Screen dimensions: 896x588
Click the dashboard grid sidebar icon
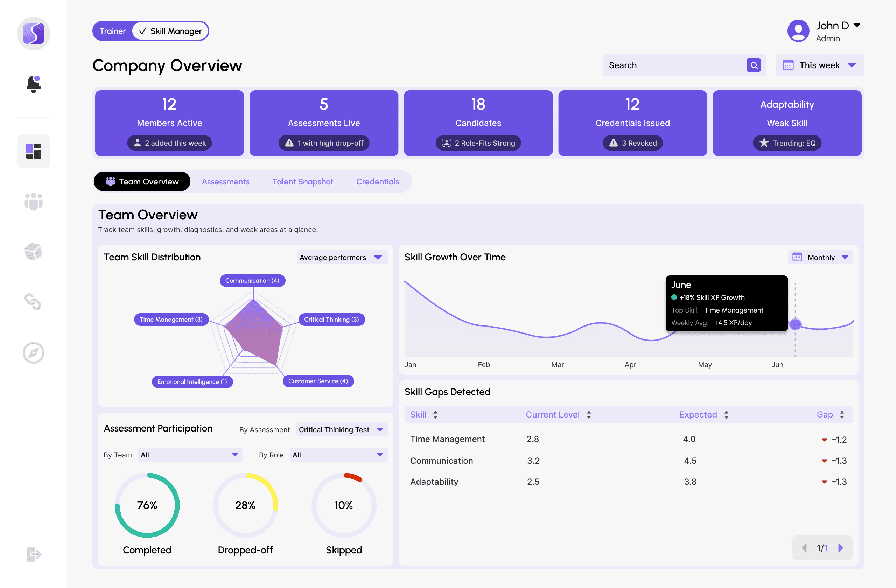click(34, 151)
